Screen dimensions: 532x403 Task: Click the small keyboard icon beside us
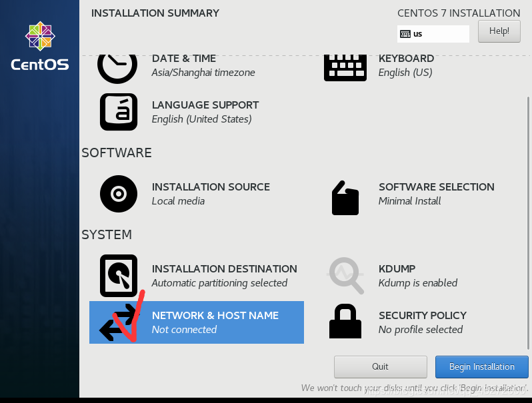(405, 34)
